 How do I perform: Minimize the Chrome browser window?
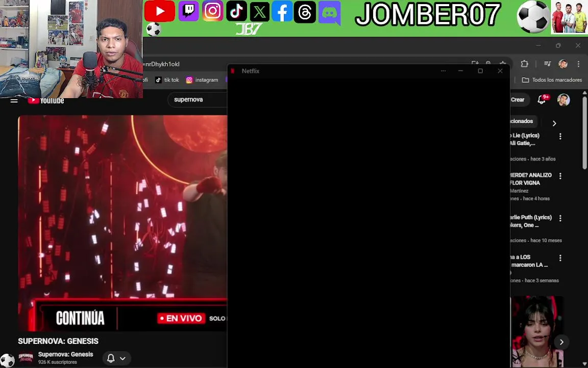(538, 45)
